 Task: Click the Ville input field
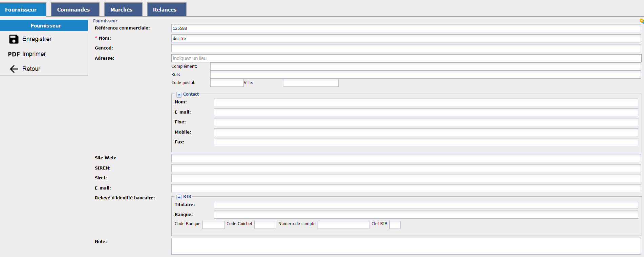(x=311, y=83)
